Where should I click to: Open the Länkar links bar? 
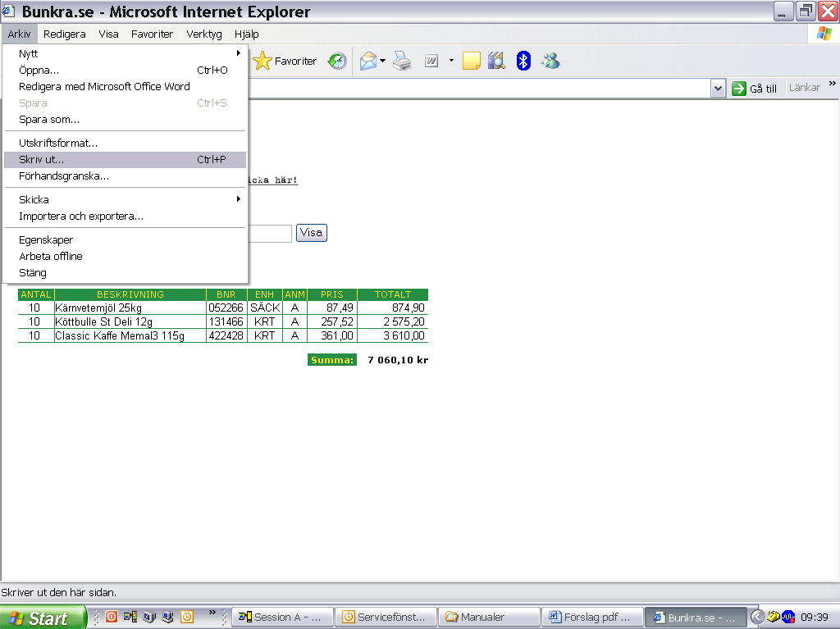804,87
